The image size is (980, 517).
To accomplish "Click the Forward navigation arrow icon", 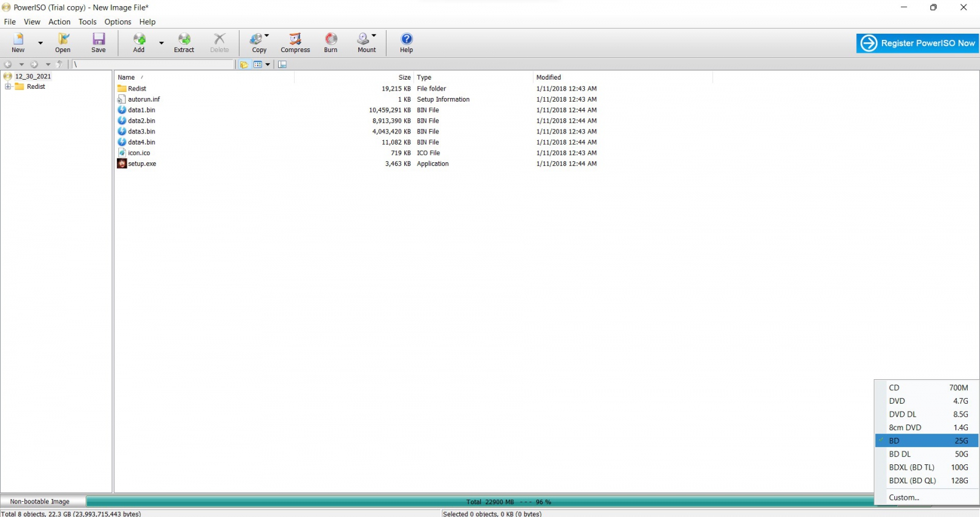I will [x=34, y=64].
